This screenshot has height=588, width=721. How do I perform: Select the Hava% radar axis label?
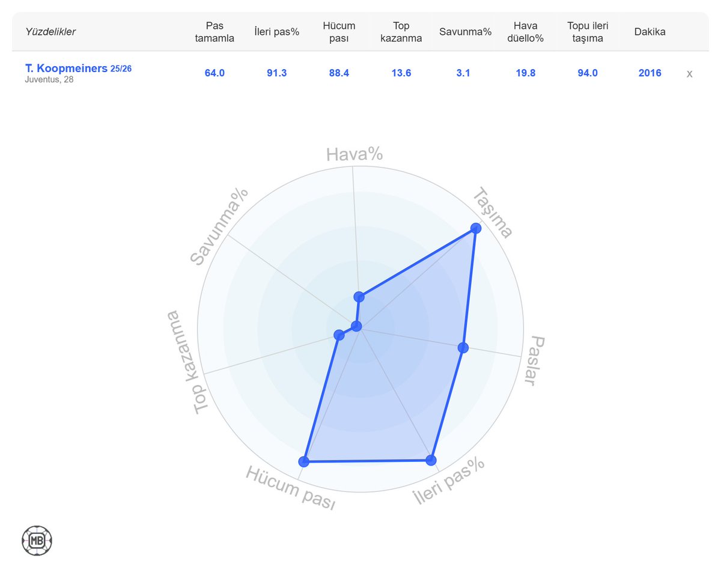click(x=354, y=155)
